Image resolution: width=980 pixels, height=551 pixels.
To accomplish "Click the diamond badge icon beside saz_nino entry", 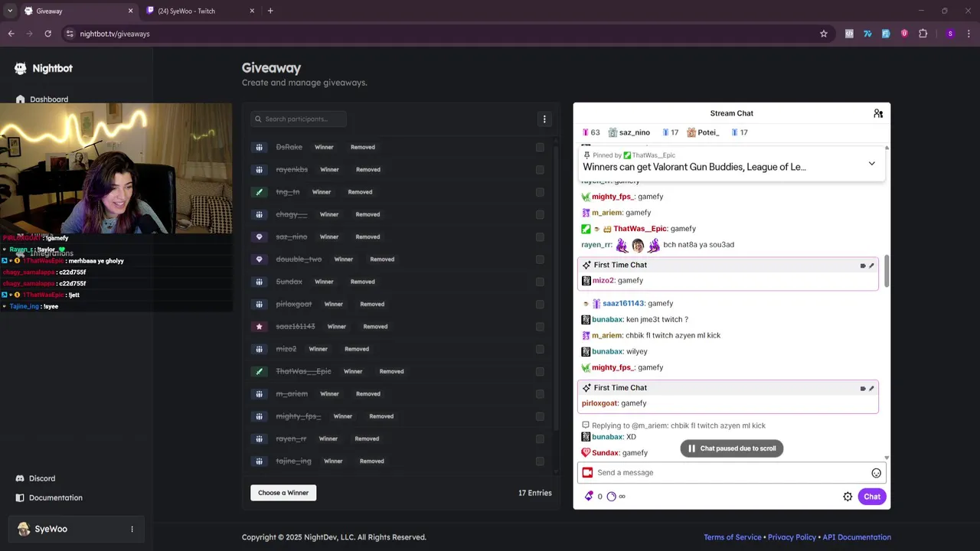I will 260,237.
